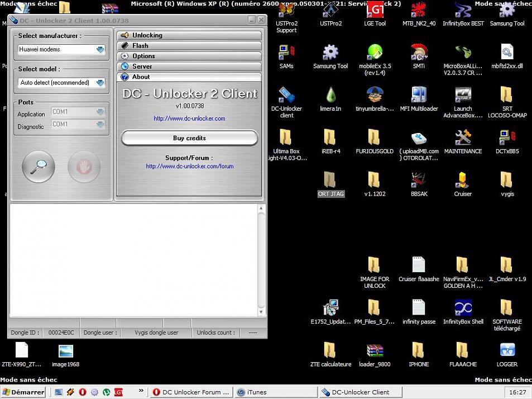Viewport: 532px width, 399px height.
Task: Click the magnifying glass detect button
Action: (38, 166)
